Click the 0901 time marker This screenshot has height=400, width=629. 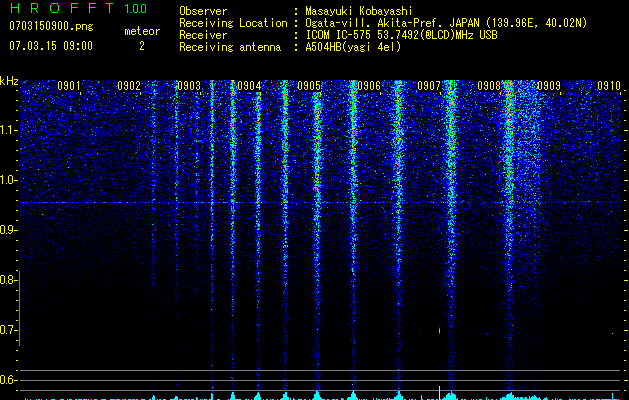tap(69, 86)
